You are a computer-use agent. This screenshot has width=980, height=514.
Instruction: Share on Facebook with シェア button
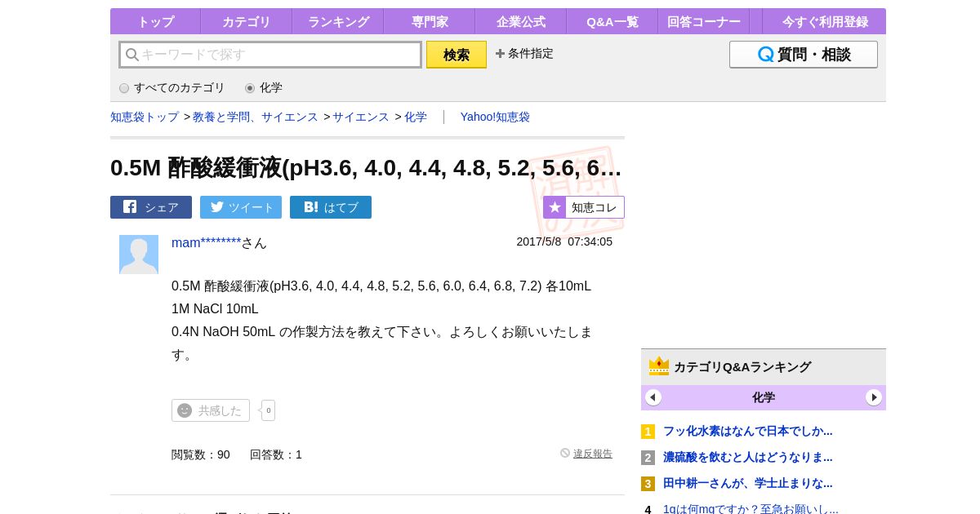coord(151,207)
